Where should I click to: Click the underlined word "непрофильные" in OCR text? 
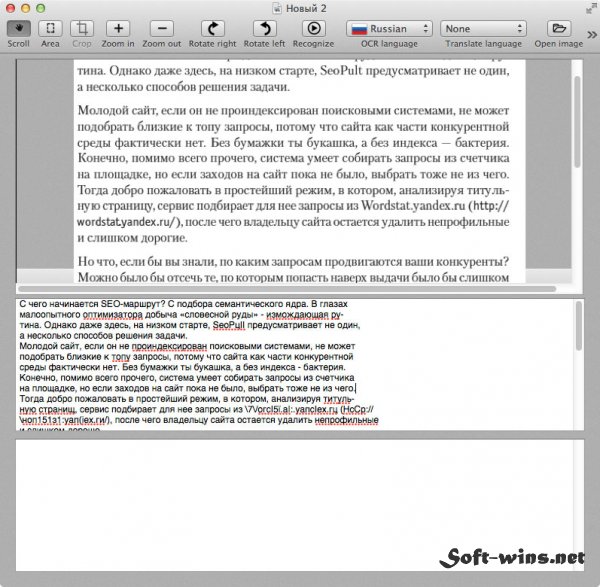tap(346, 420)
